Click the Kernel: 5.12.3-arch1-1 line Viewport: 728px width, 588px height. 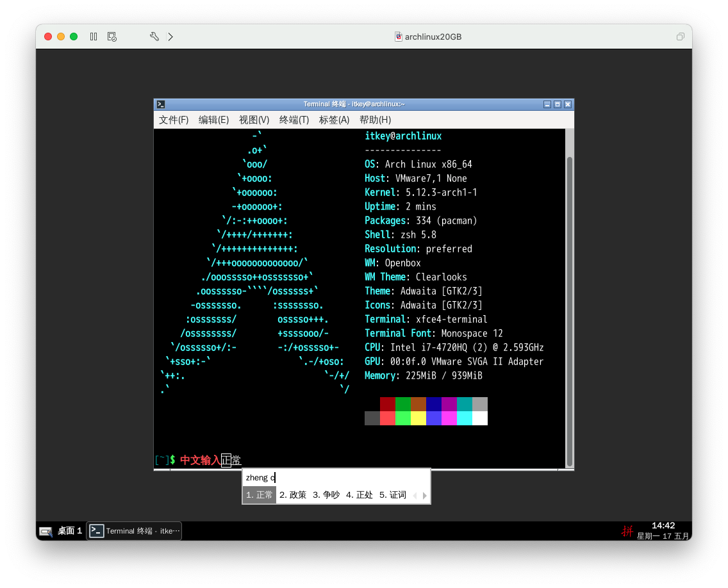420,193
